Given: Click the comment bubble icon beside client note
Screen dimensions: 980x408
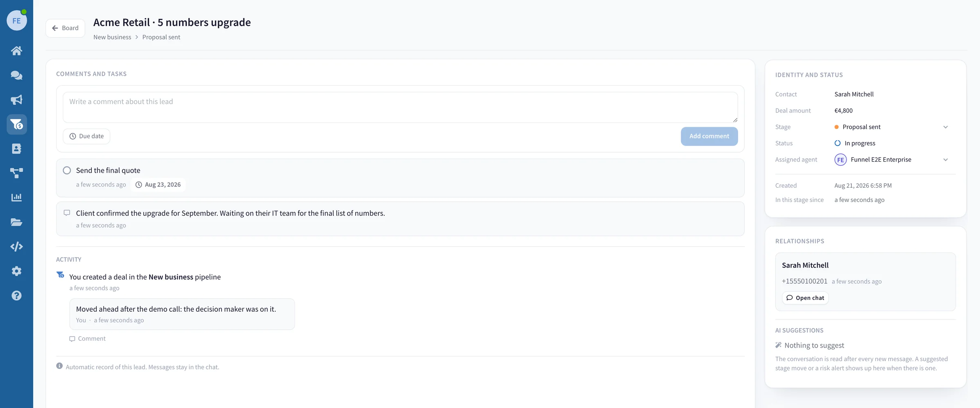Looking at the screenshot, I should [67, 213].
